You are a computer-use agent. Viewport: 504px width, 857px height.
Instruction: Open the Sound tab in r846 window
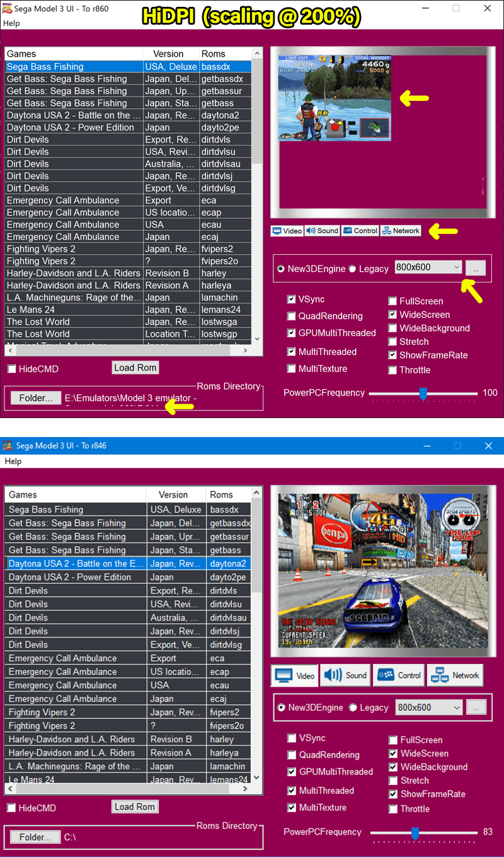pyautogui.click(x=345, y=675)
